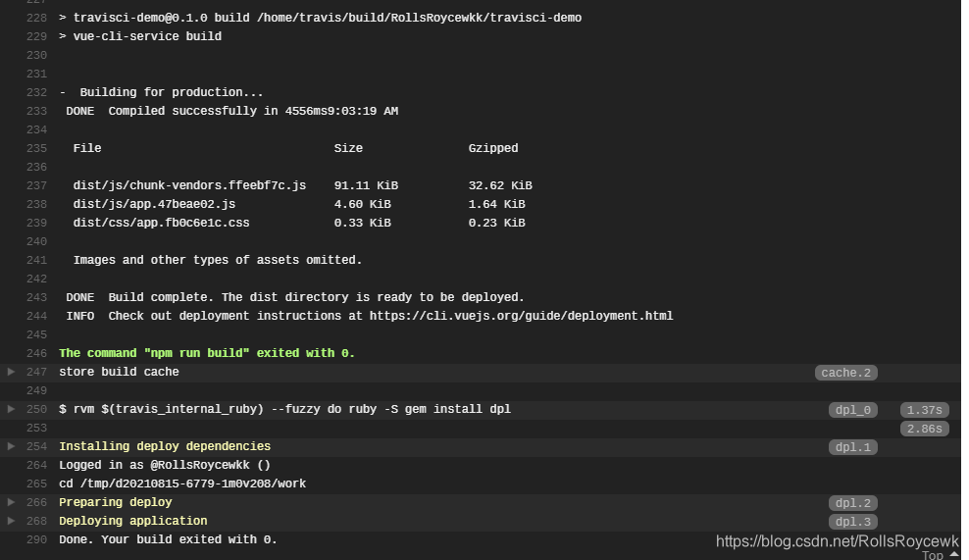Image resolution: width=969 pixels, height=560 pixels.
Task: Select line number 290
Action: [x=36, y=539]
